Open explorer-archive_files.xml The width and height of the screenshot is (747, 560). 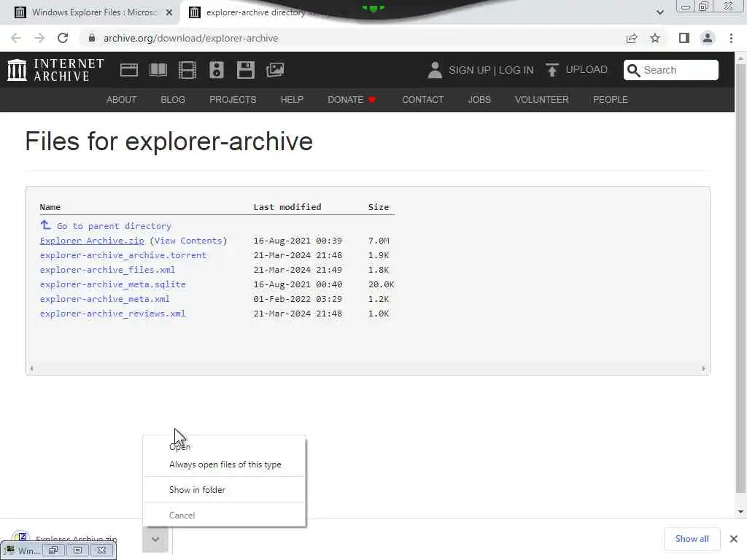click(x=107, y=270)
